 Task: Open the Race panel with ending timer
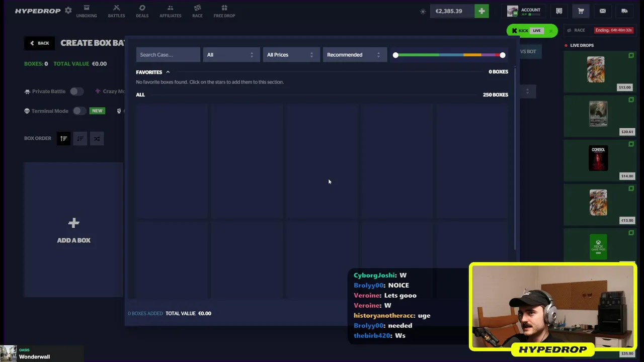tap(599, 30)
